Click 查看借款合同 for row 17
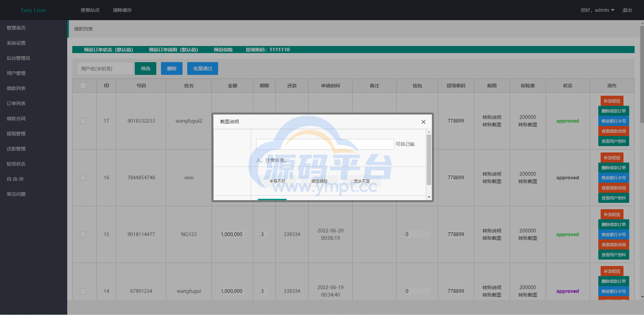The width and height of the screenshot is (644, 315). click(614, 131)
